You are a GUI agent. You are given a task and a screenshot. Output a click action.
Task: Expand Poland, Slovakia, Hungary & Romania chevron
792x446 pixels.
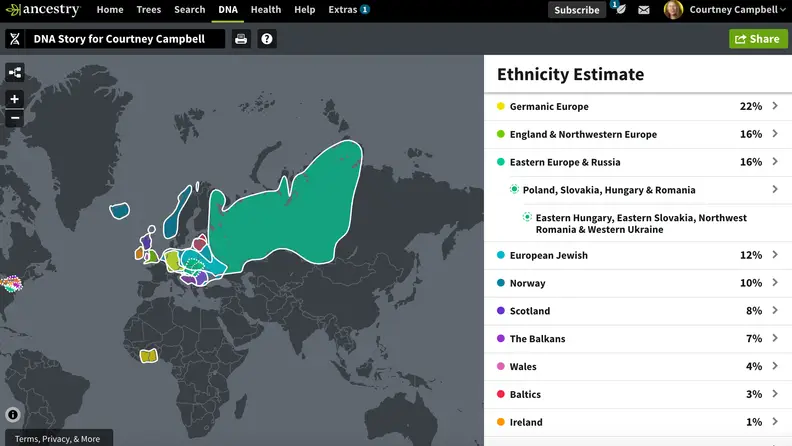click(x=775, y=189)
